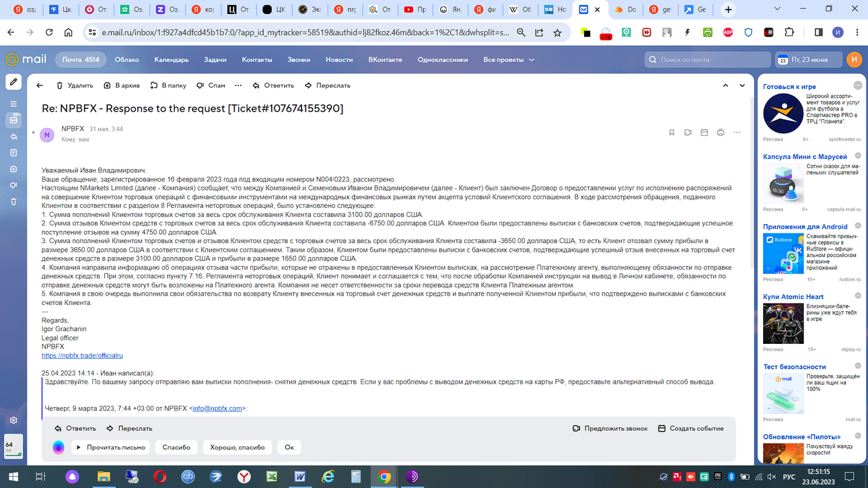Click the 64 GB storage indicator
Viewport: 868px width, 488px height.
coord(13,446)
